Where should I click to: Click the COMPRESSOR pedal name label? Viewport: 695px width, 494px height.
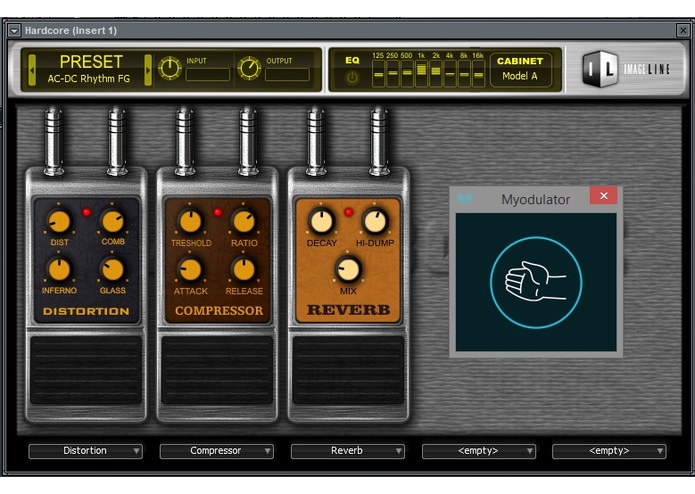(219, 311)
